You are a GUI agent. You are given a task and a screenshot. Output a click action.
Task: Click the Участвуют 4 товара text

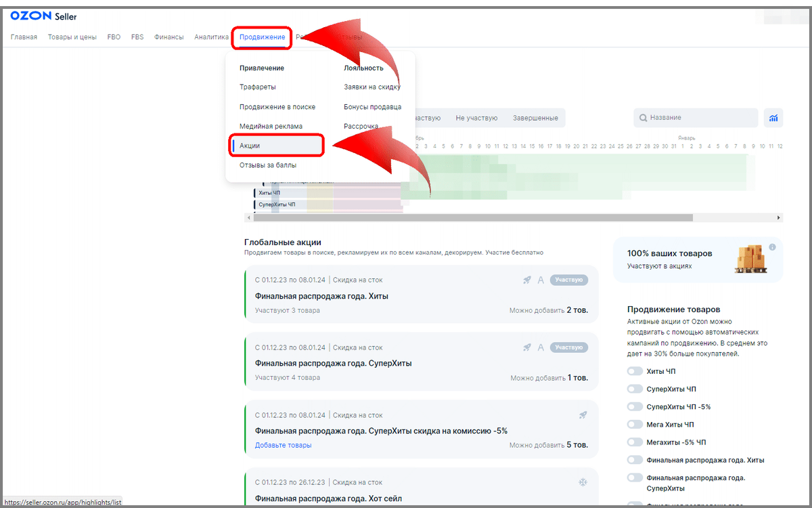[288, 377]
